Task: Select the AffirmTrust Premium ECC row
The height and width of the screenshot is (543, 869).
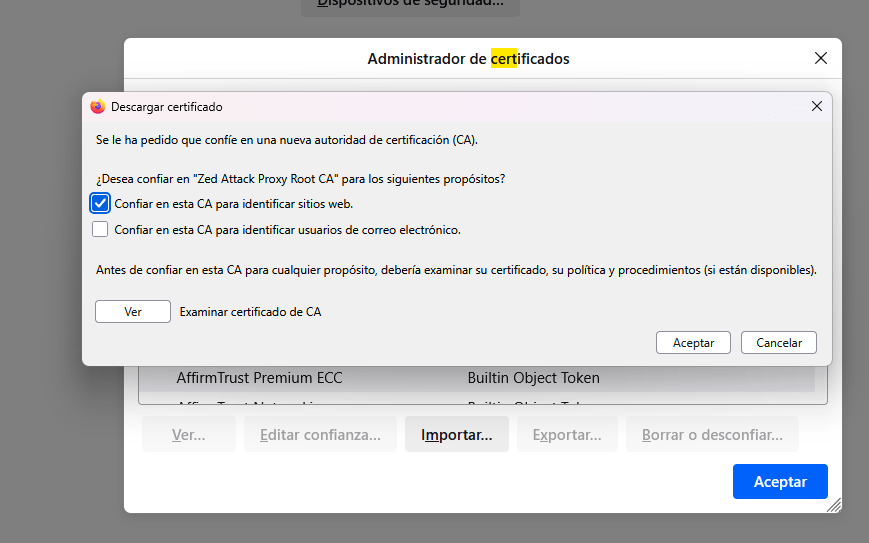Action: click(259, 378)
